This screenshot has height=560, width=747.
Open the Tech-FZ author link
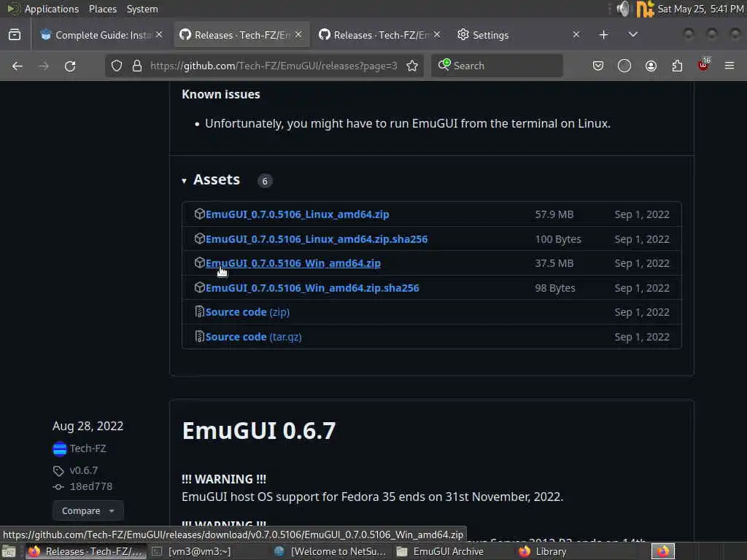click(x=88, y=448)
